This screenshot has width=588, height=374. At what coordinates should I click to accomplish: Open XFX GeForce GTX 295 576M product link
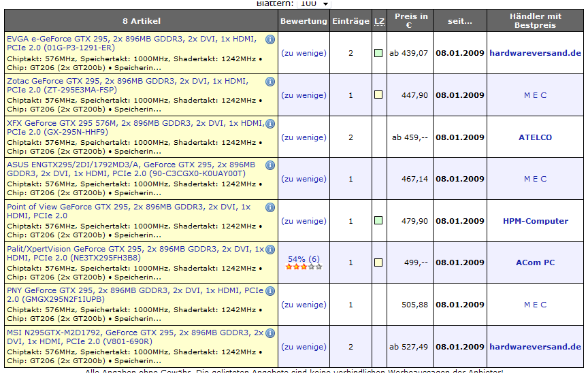[x=135, y=127]
